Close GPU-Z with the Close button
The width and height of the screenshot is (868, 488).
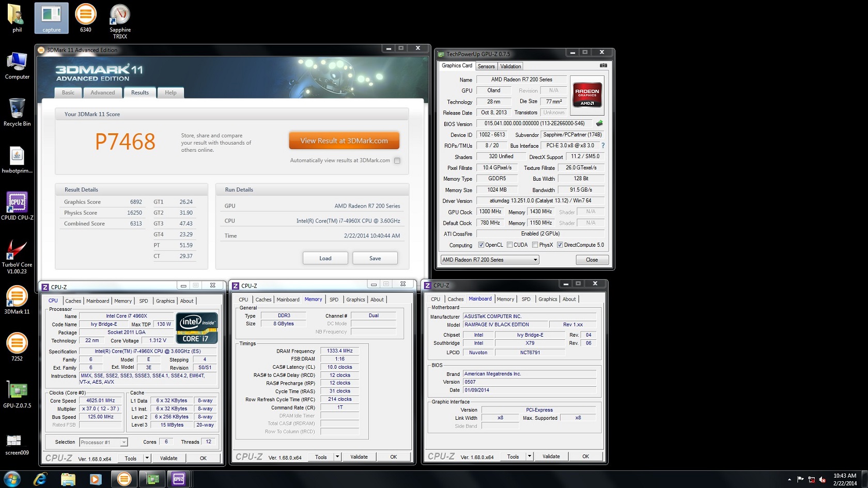tap(592, 260)
